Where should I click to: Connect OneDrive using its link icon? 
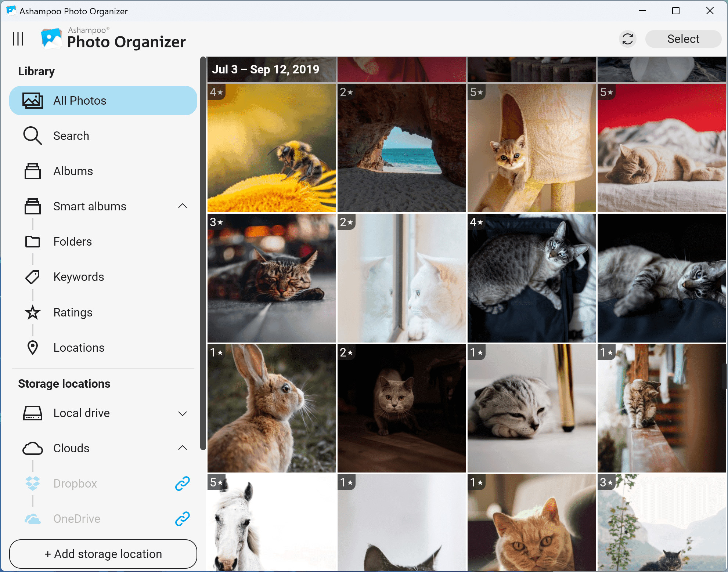tap(182, 519)
